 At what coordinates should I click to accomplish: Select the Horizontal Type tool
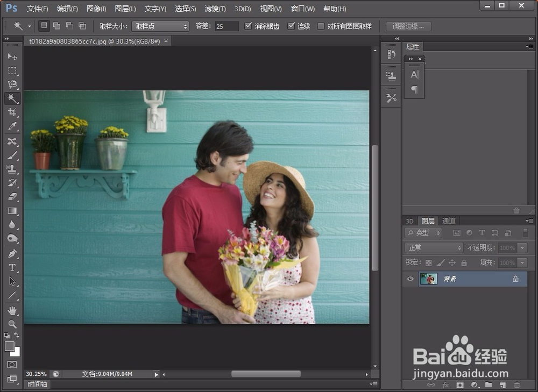coord(12,267)
